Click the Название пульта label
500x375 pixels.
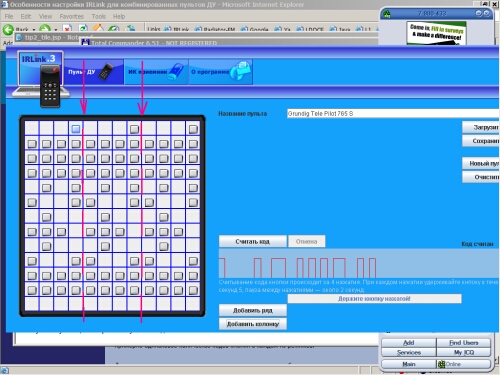pos(243,114)
